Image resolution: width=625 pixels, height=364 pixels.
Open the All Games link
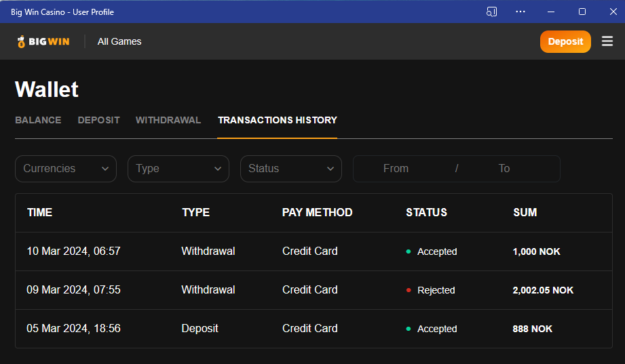click(119, 41)
